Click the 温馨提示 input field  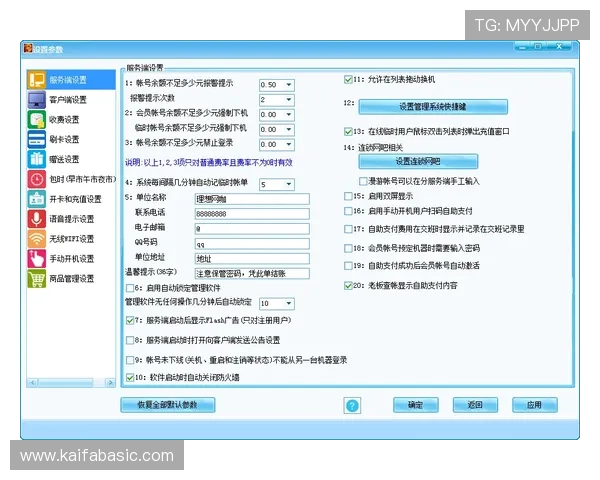(252, 274)
